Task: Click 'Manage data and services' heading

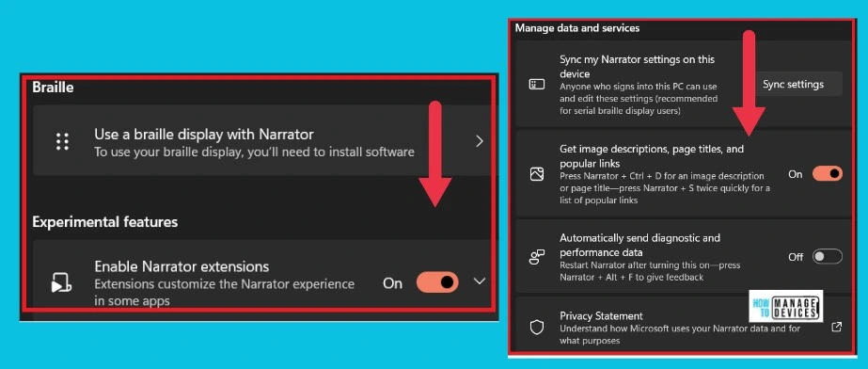Action: (577, 27)
